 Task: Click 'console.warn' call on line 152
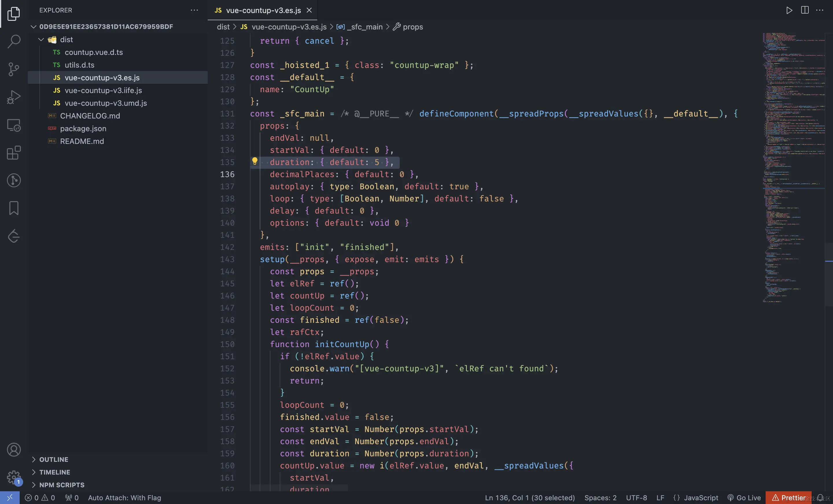click(320, 368)
